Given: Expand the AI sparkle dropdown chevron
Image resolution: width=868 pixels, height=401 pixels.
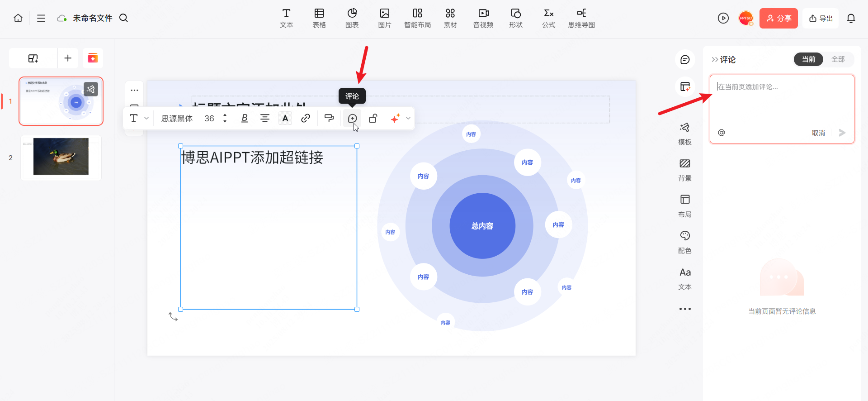Looking at the screenshot, I should coord(408,118).
